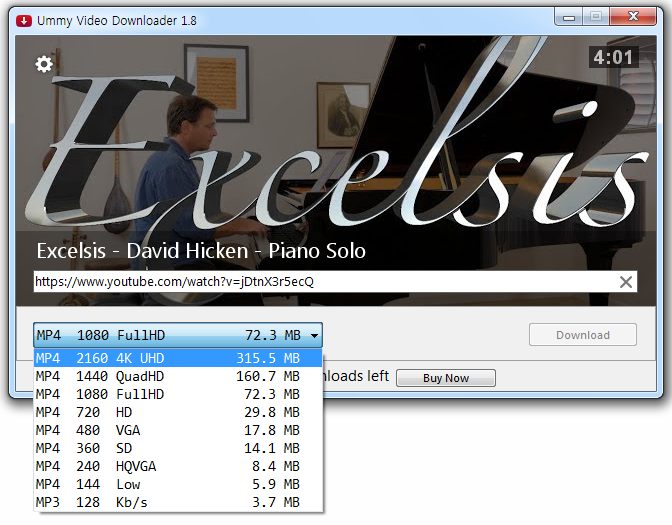Pick MP4 1080 FullHD from the list

click(x=178, y=394)
